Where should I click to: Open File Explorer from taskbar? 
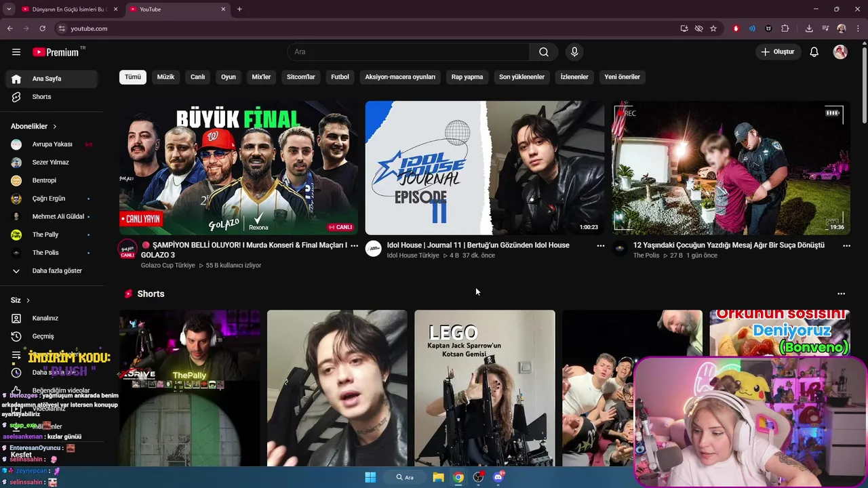pos(438,477)
